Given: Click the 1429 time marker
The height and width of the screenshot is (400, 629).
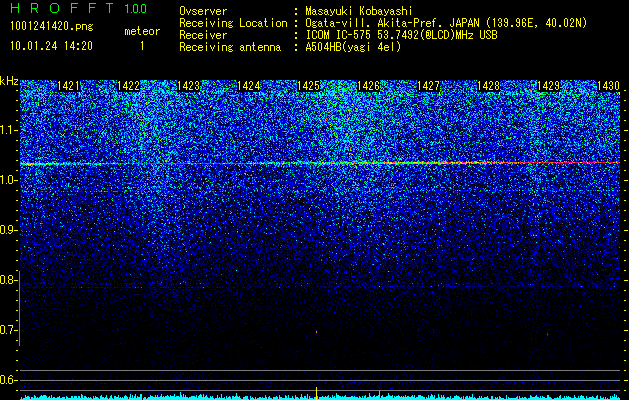Looking at the screenshot, I should coord(548,86).
